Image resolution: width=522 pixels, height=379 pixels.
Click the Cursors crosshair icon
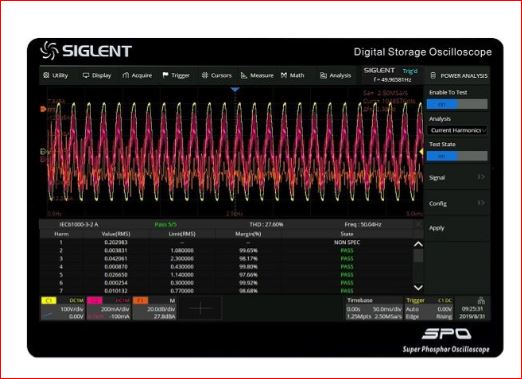pyautogui.click(x=205, y=75)
